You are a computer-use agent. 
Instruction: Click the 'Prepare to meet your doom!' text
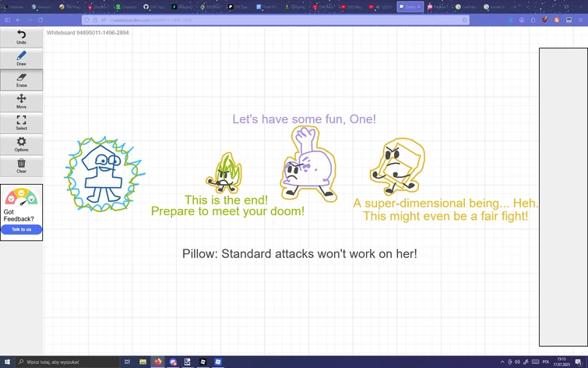[x=227, y=211]
